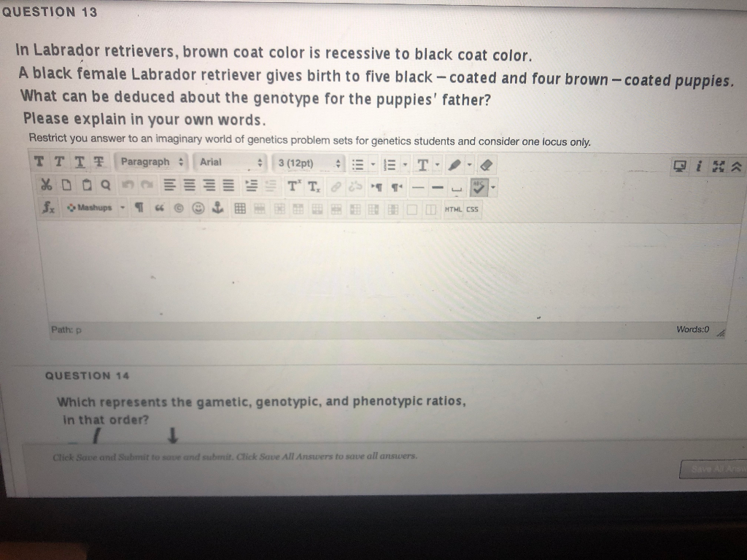The width and height of the screenshot is (747, 560).
Task: Run the spell checker
Action: point(479,186)
